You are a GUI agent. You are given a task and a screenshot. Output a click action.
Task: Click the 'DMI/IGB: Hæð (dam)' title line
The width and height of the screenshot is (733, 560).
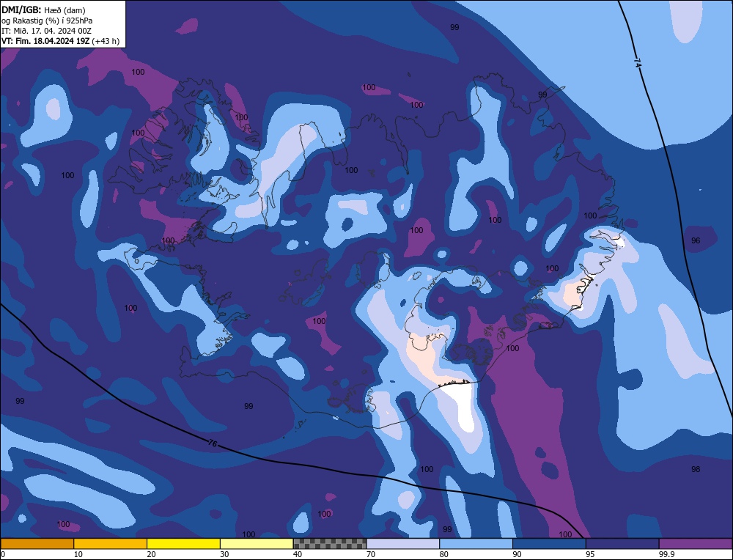pos(43,10)
